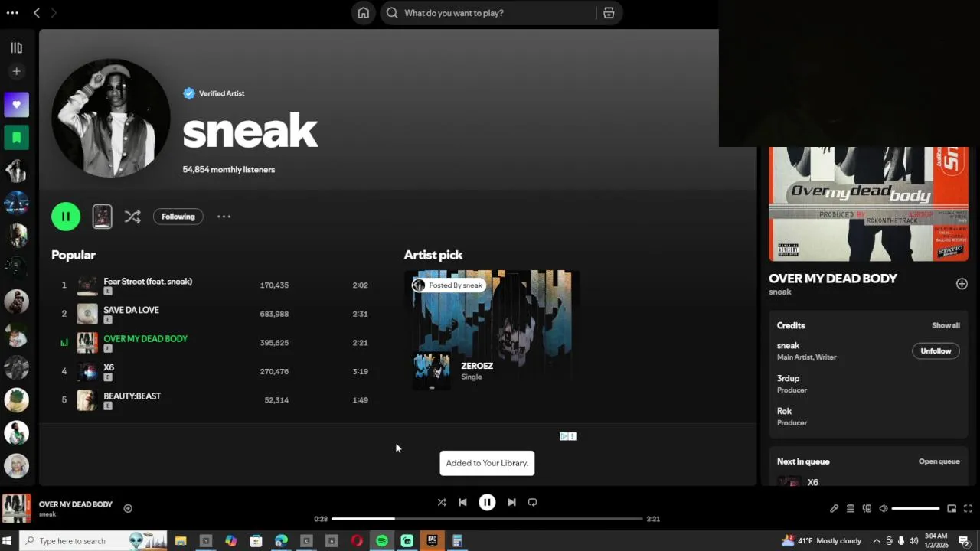Open the weather widget 41°F Mostly cloudy

[x=822, y=541]
